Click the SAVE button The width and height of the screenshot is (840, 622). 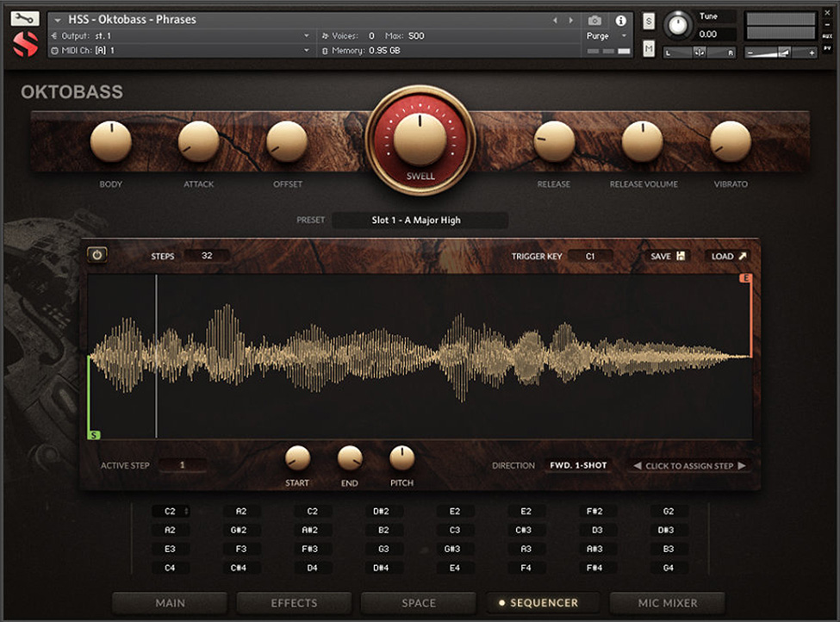pyautogui.click(x=667, y=256)
